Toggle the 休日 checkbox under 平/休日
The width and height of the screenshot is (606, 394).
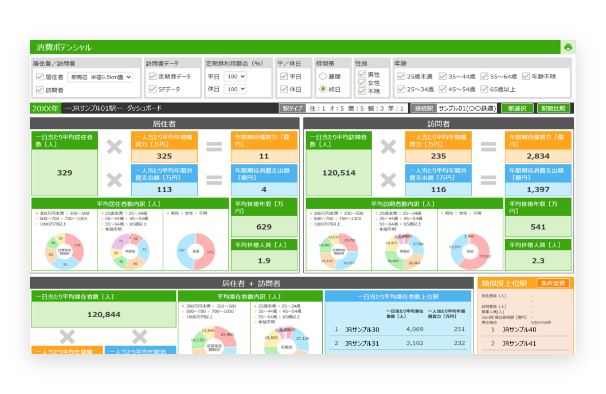(284, 89)
